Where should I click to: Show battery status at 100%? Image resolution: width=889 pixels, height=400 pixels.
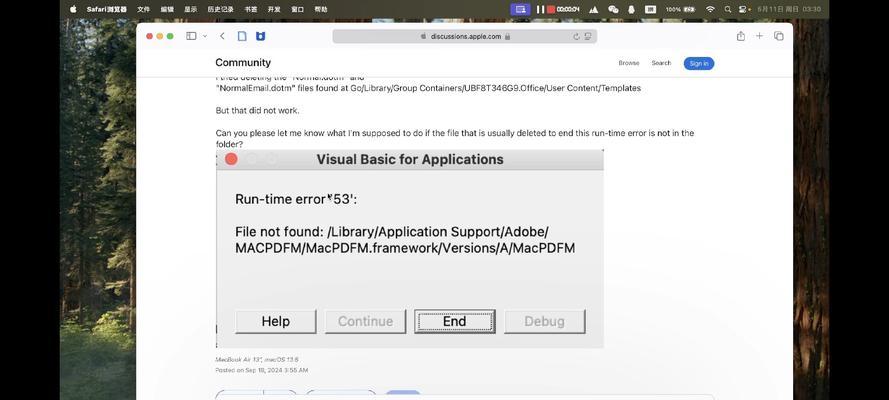click(680, 10)
